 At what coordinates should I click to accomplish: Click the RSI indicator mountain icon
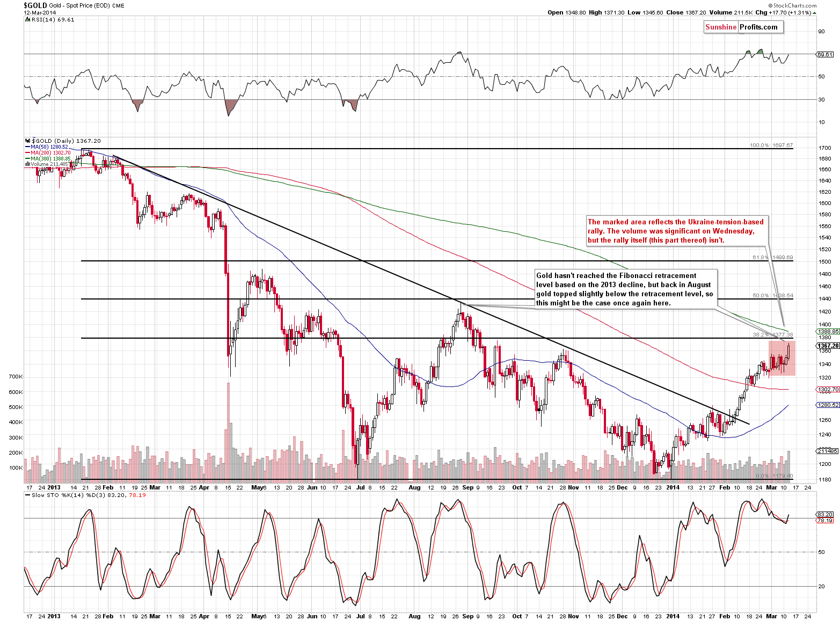point(28,19)
